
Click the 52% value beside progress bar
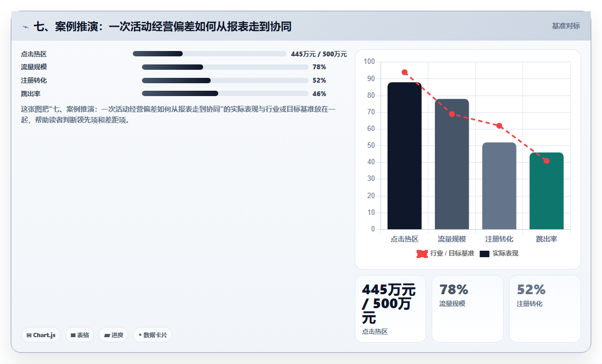pos(319,81)
